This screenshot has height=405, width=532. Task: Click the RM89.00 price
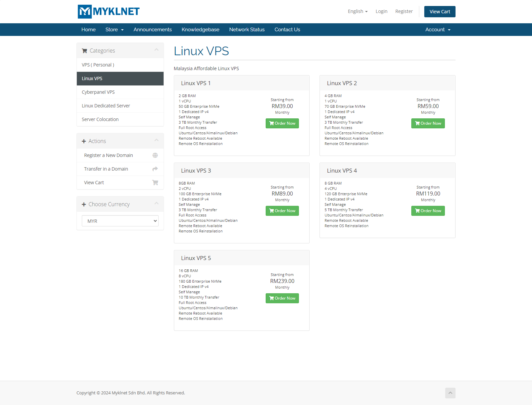coord(282,194)
